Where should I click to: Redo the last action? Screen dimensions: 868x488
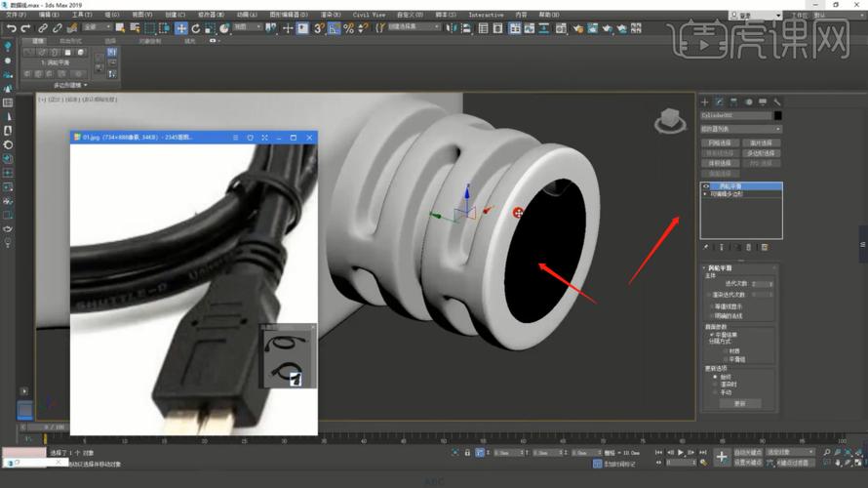[25, 28]
